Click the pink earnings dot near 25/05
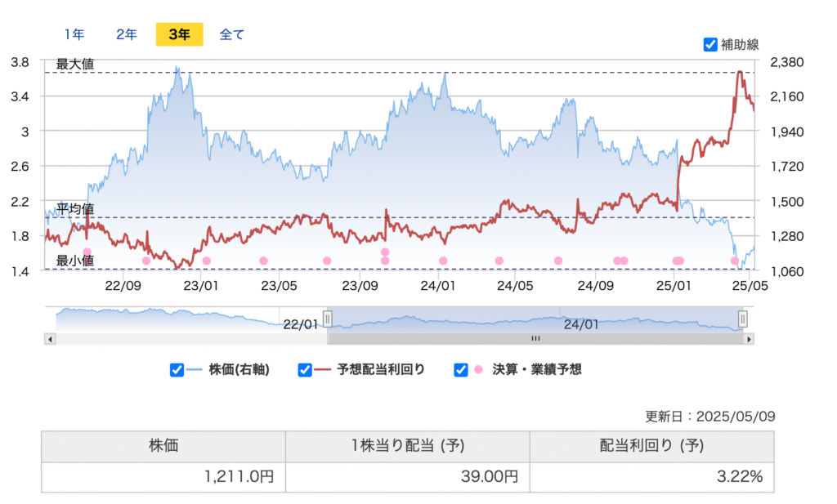 (x=735, y=261)
